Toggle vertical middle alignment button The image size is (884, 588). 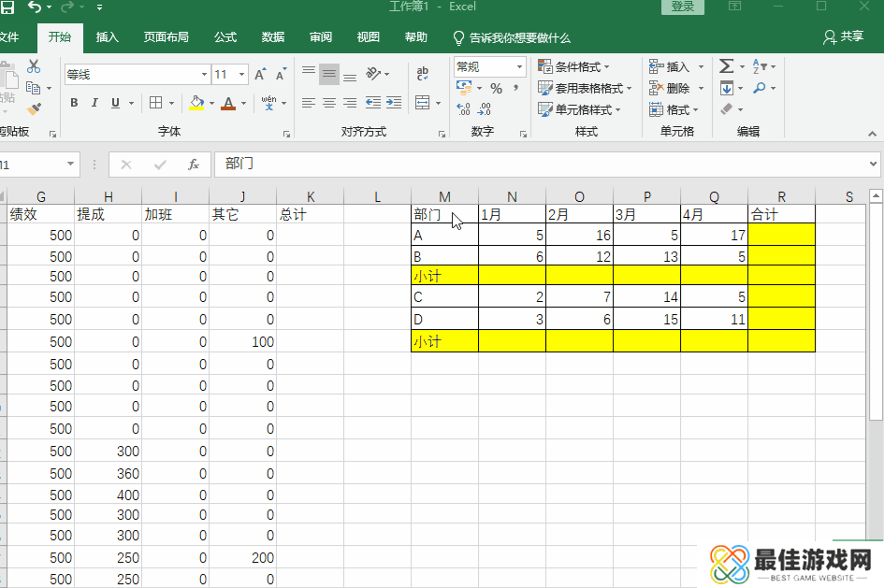pos(329,74)
